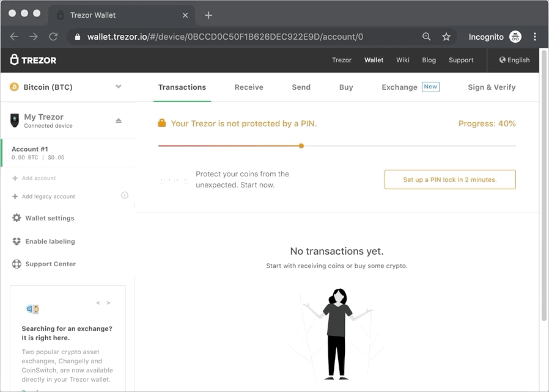Open the Blog link in header
Image resolution: width=549 pixels, height=392 pixels.
point(429,60)
